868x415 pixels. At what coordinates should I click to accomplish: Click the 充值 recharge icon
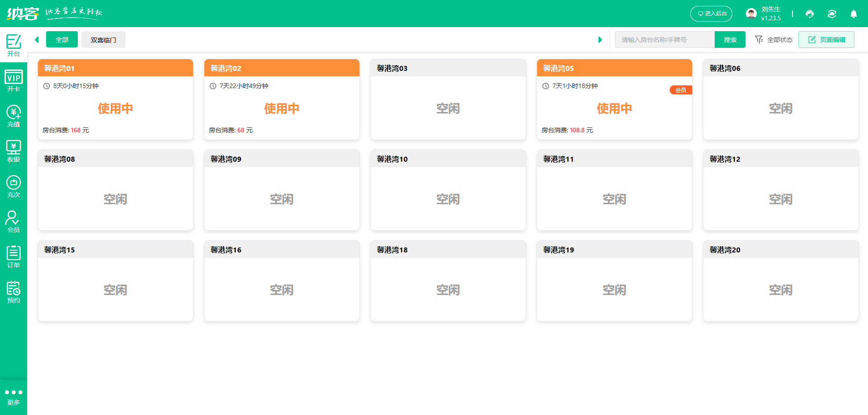coord(13,115)
